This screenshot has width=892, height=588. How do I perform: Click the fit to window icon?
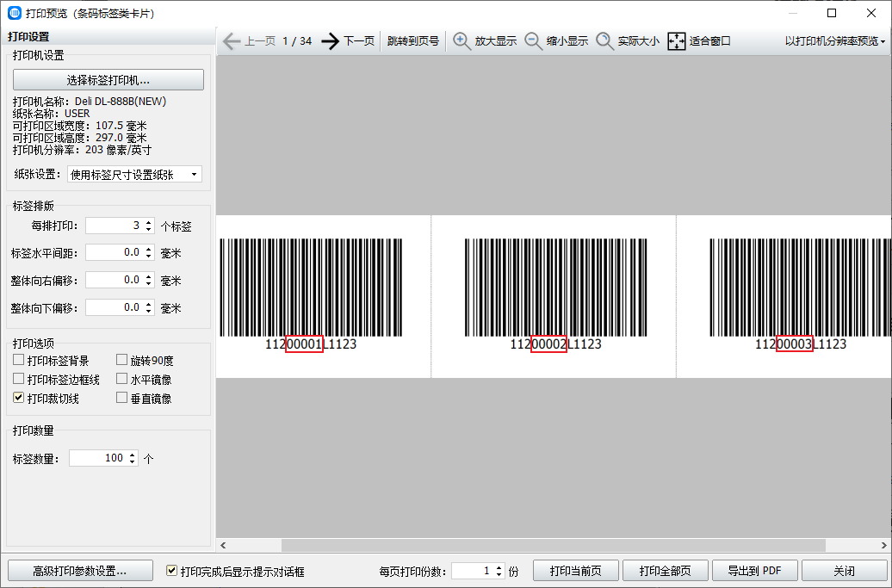pyautogui.click(x=677, y=41)
